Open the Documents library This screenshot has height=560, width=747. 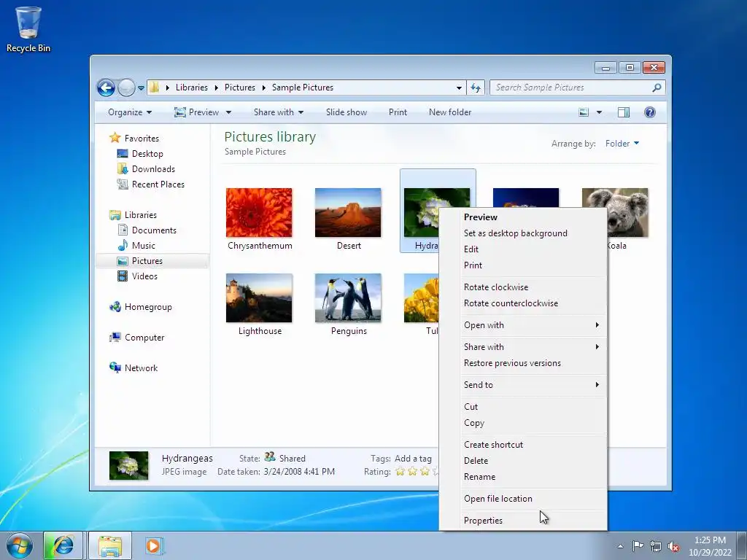click(154, 230)
